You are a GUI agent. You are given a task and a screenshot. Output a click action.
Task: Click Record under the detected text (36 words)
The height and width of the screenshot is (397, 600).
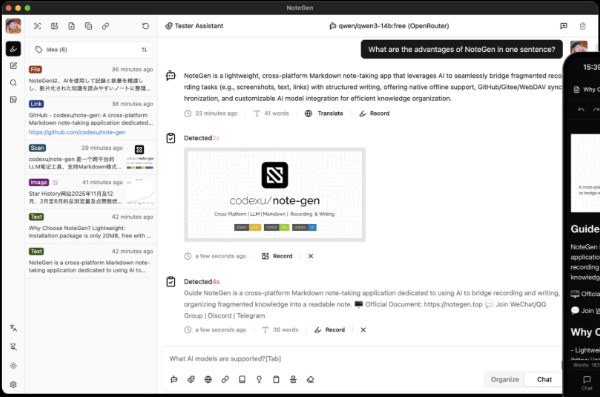(329, 330)
